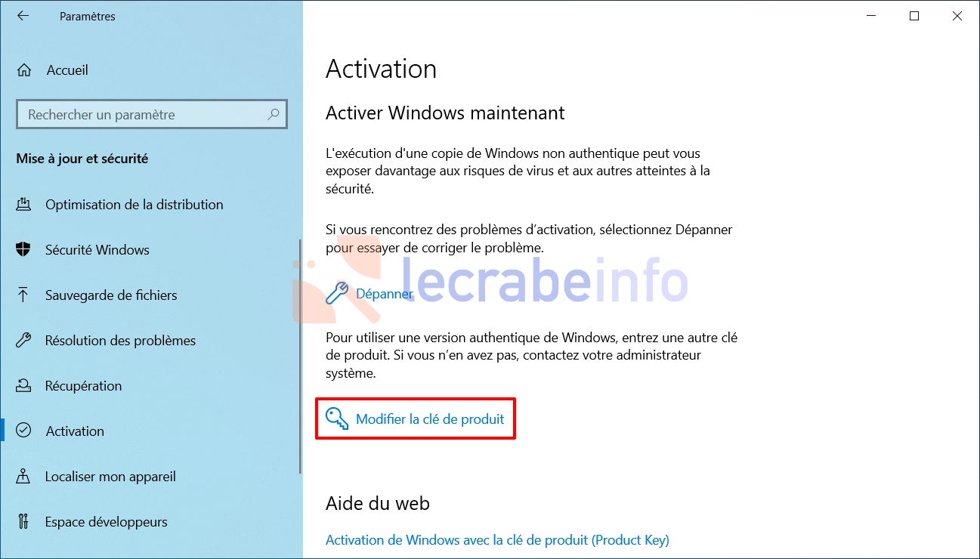Open Activation de Windows web help link
This screenshot has height=559, width=980.
point(497,540)
